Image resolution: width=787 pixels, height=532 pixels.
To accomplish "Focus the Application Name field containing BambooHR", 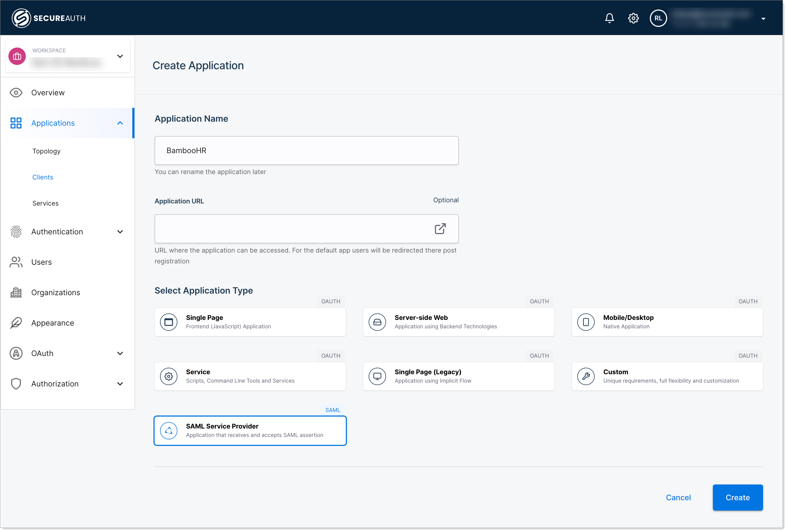I will click(x=306, y=150).
